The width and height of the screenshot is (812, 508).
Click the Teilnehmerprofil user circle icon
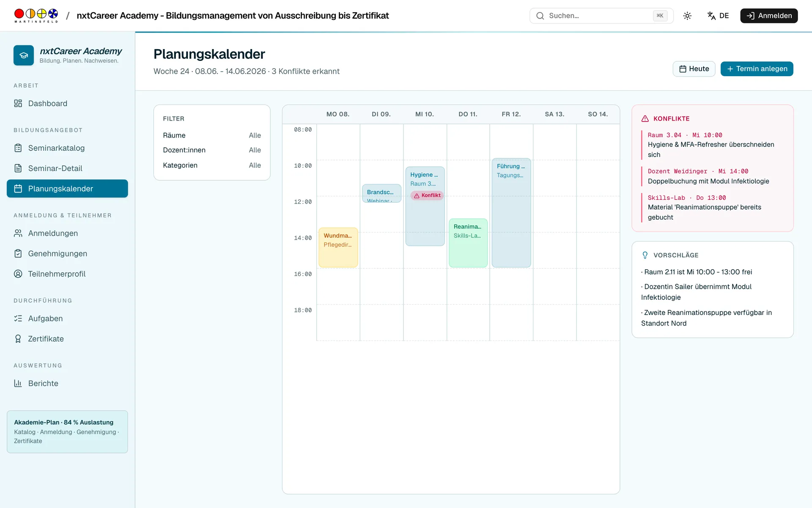pyautogui.click(x=18, y=274)
